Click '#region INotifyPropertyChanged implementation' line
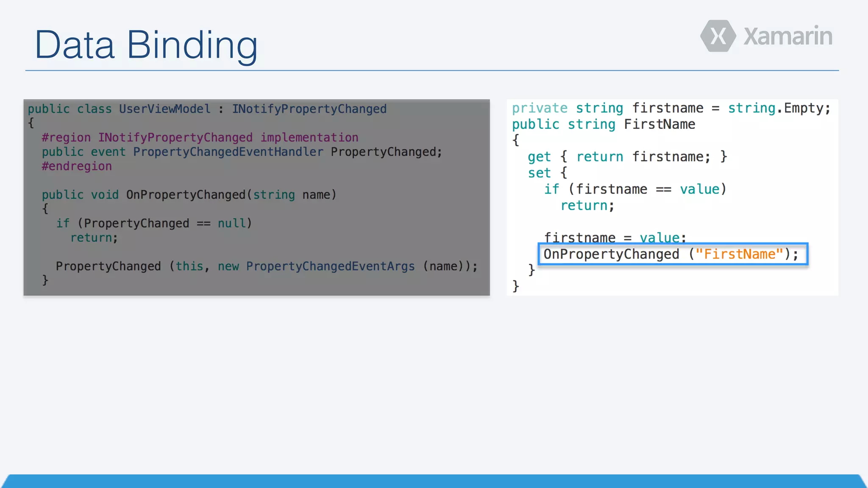This screenshot has width=868, height=488. tap(200, 137)
